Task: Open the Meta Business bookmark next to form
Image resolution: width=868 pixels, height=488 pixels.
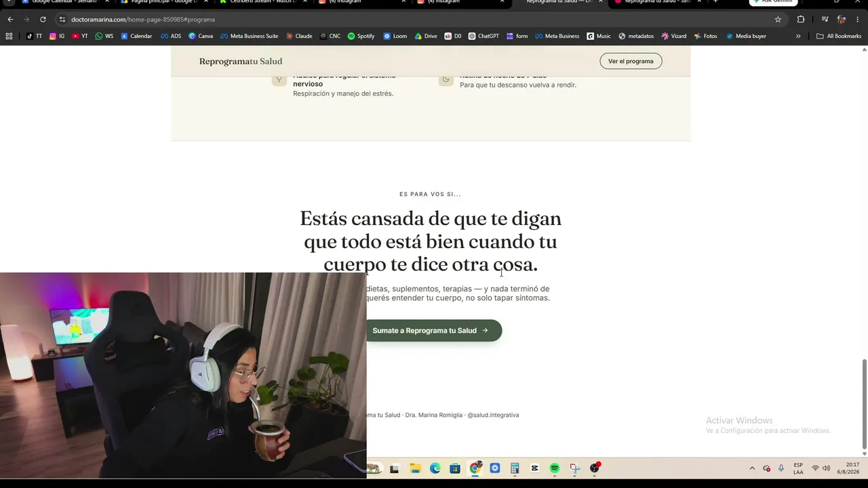Action: coord(557,36)
